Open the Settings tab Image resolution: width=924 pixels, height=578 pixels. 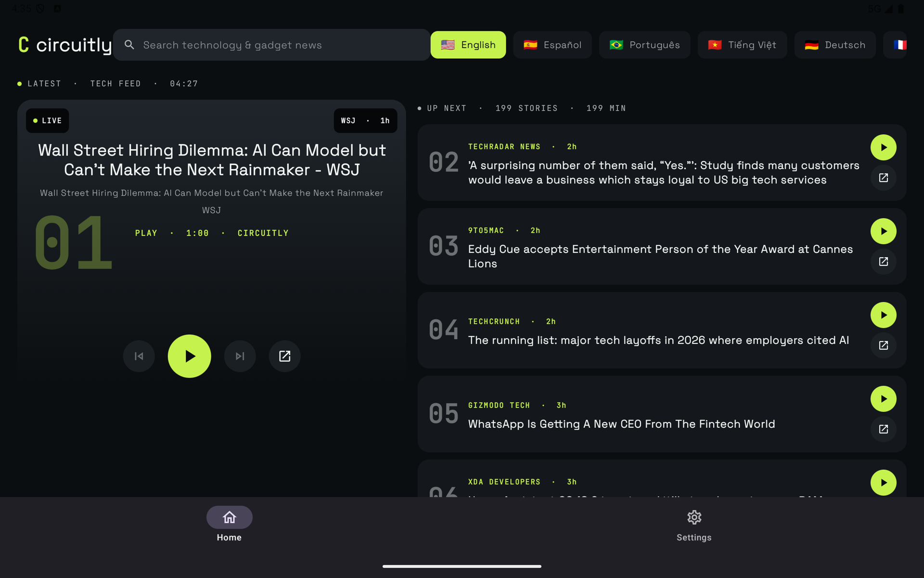694,525
